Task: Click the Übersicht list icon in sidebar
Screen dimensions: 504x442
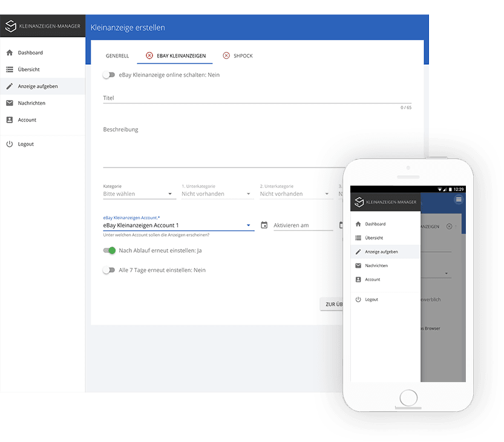Action: [x=9, y=70]
